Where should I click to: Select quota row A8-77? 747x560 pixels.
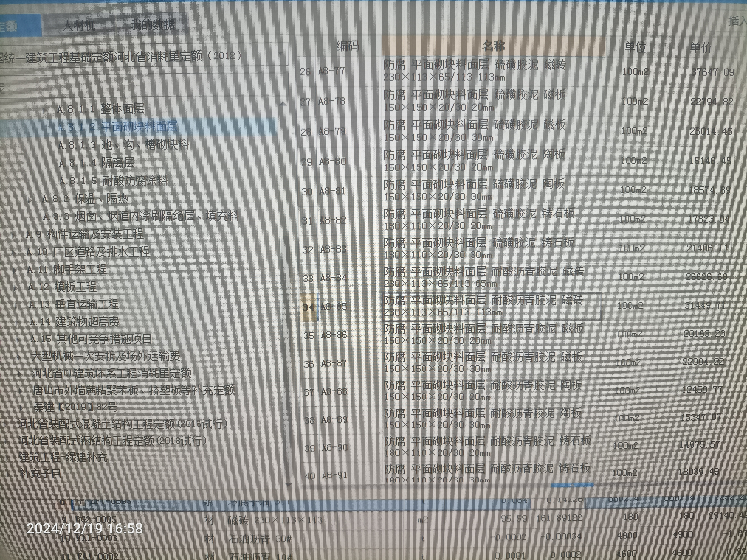[517, 71]
